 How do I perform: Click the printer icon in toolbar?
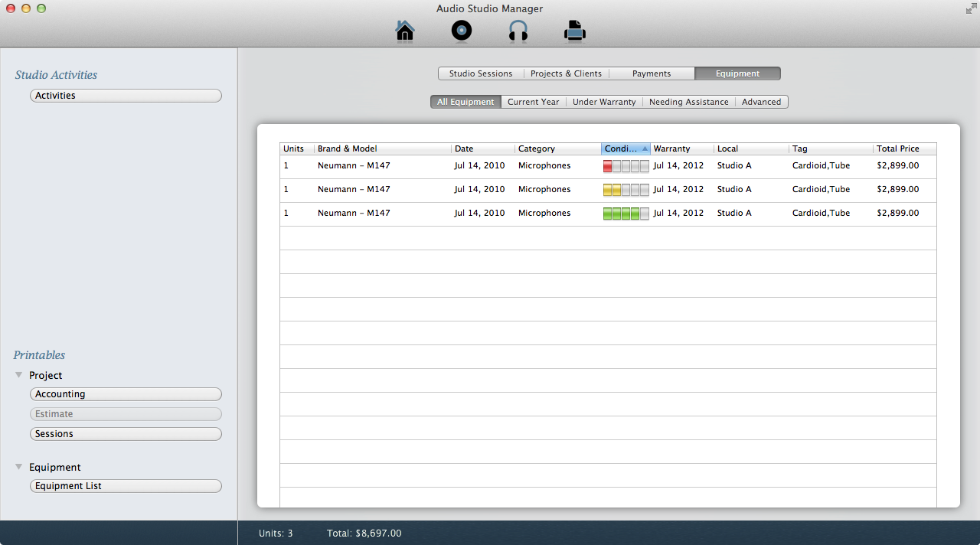pos(575,31)
